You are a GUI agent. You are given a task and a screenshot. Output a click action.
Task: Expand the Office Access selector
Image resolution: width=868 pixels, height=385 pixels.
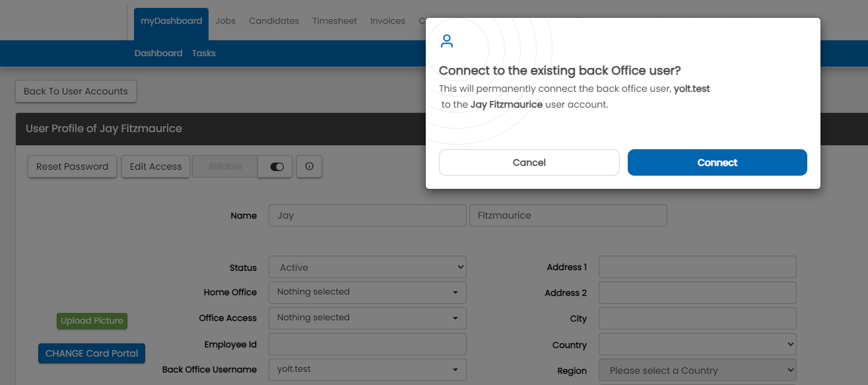point(367,318)
